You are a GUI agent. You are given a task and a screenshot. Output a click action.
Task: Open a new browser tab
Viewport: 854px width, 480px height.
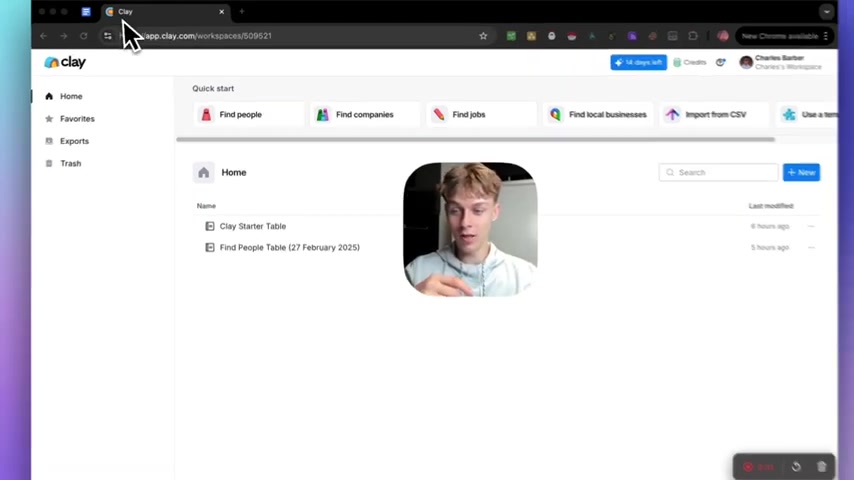242,11
